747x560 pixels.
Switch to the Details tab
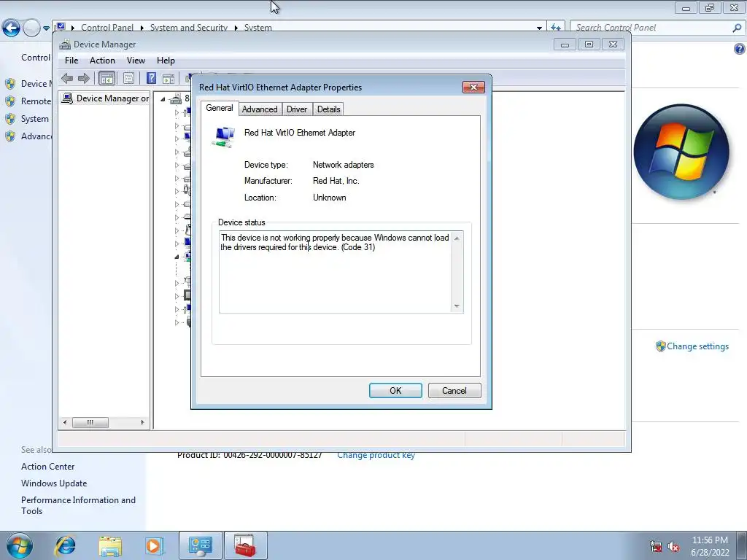click(329, 109)
